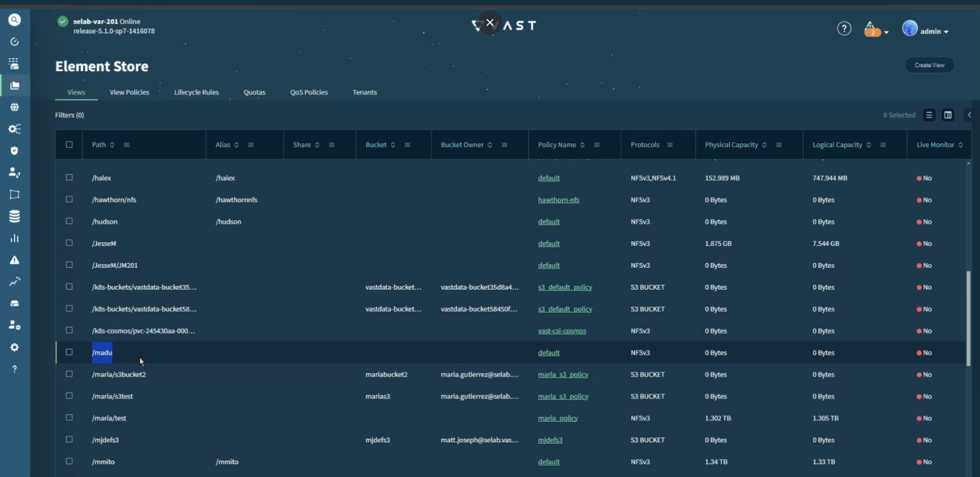This screenshot has width=980, height=477.
Task: Switch to the Lifecycle Rules tab
Action: pos(197,92)
